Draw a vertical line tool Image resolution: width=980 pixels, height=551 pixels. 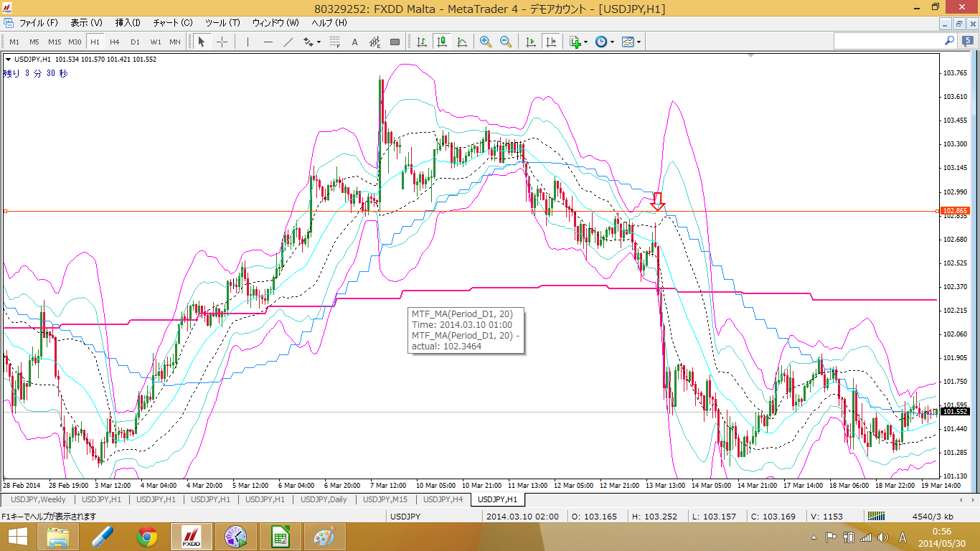click(x=248, y=42)
